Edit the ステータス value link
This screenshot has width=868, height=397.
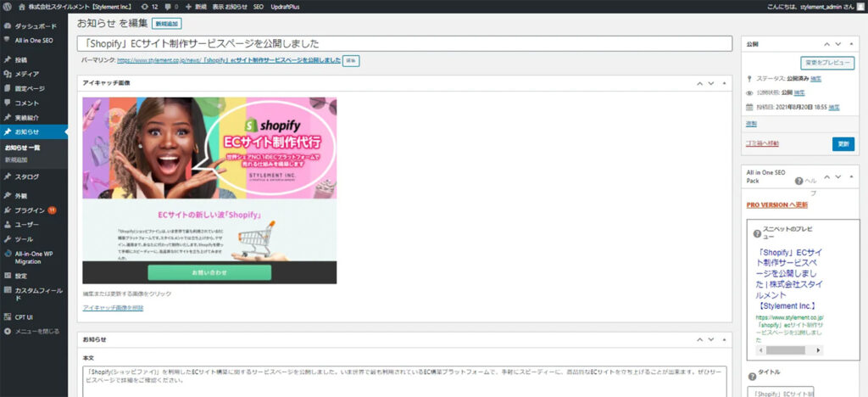point(816,79)
